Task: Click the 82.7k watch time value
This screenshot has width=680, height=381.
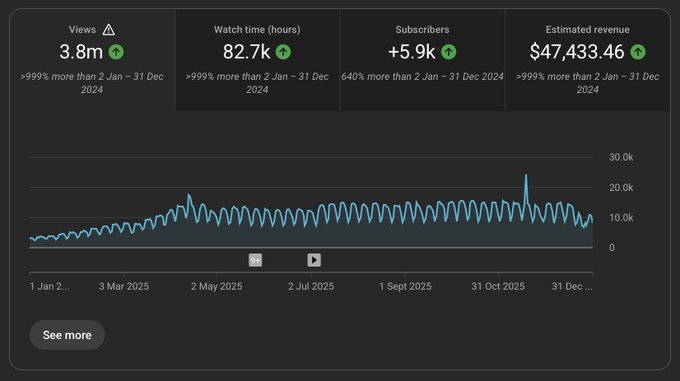Action: (246, 52)
